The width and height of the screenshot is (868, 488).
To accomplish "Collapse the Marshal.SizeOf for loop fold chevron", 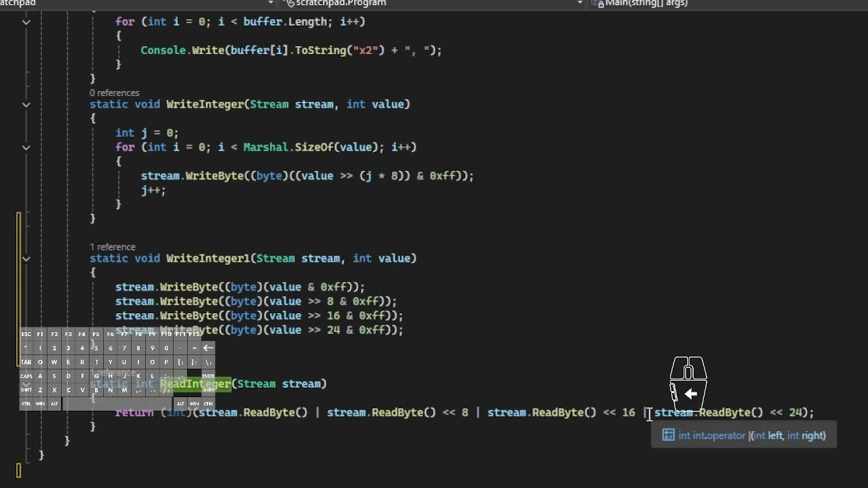I will tap(26, 147).
